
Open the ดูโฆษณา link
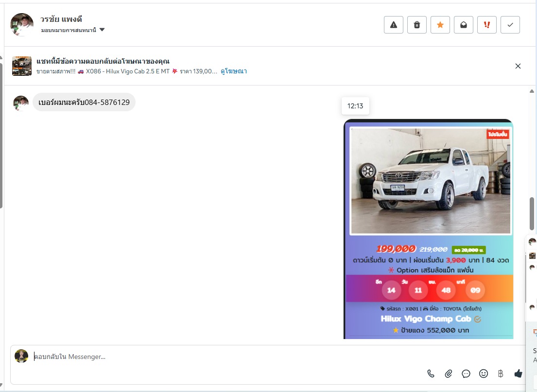click(234, 71)
